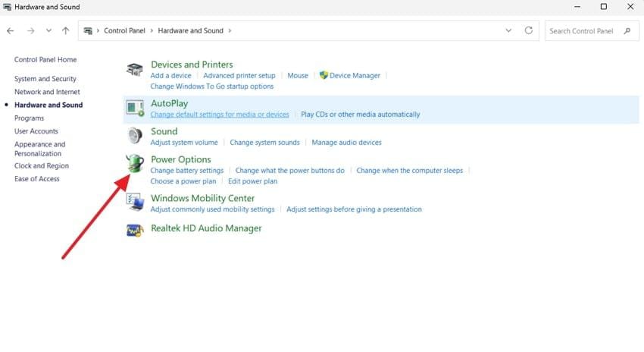Open the Sound heading
The height and width of the screenshot is (352, 644).
click(164, 131)
